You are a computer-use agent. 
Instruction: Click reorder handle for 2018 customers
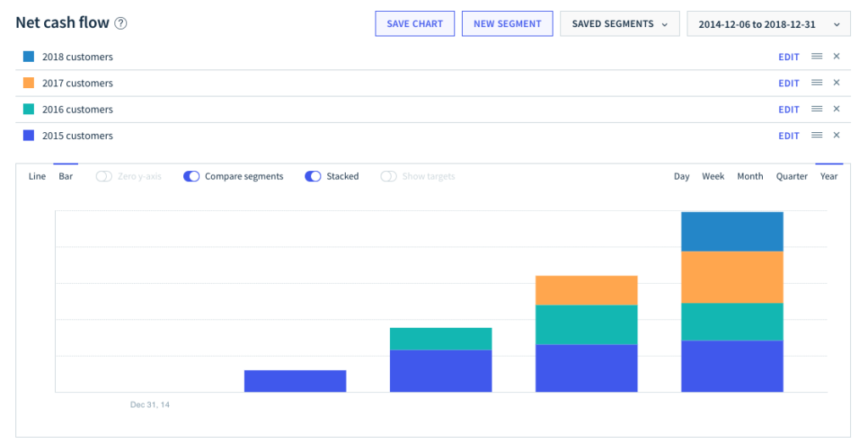816,57
